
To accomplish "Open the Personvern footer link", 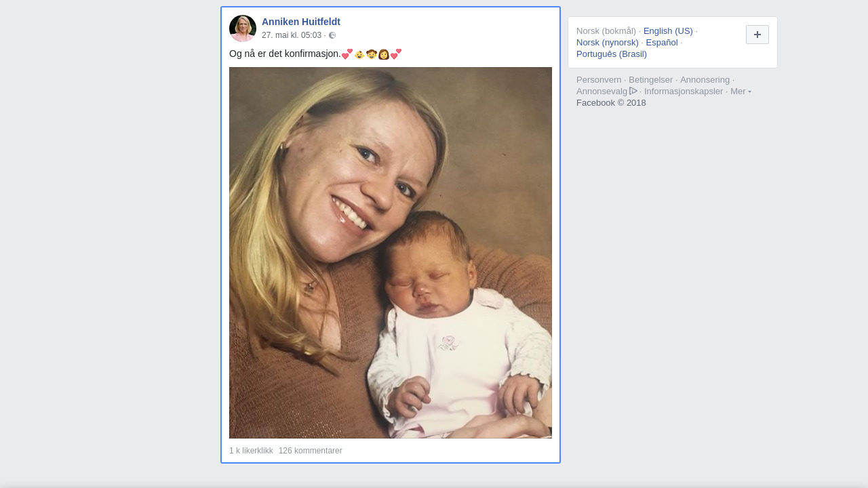I will pos(599,80).
